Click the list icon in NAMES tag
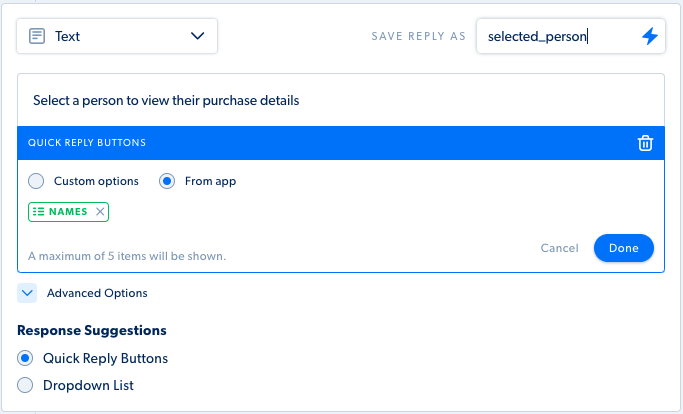Image resolution: width=683 pixels, height=414 pixels. click(x=38, y=212)
